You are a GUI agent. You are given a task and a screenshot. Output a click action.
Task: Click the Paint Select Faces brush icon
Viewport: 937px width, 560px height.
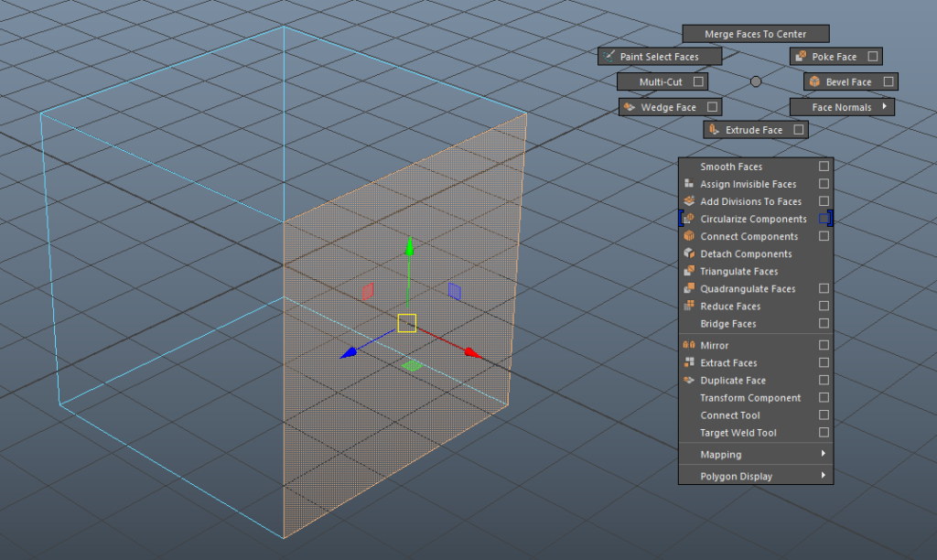(609, 56)
